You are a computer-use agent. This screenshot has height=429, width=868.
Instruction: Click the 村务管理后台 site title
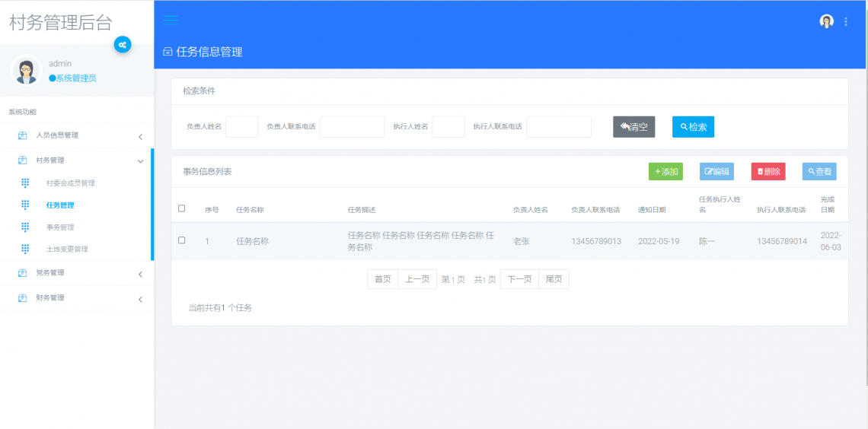click(61, 23)
